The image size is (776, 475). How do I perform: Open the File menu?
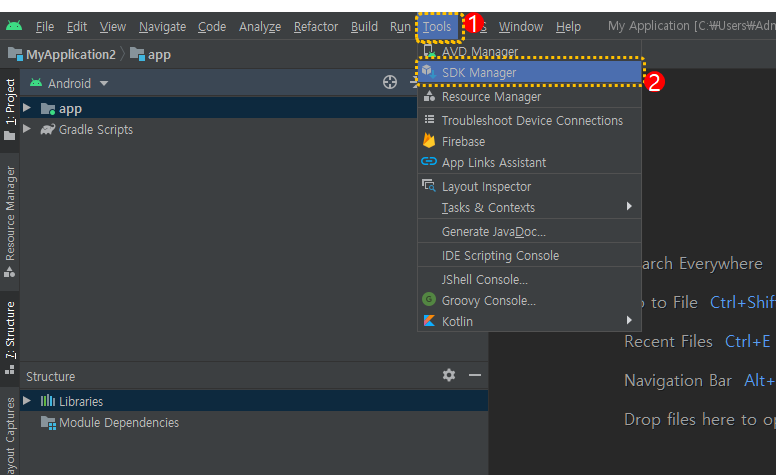45,27
